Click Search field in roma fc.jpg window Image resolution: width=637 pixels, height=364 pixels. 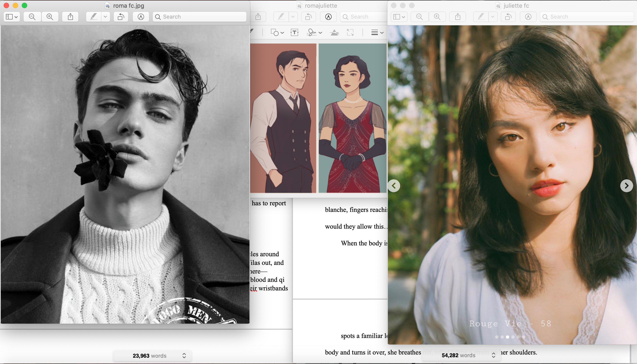tap(200, 17)
